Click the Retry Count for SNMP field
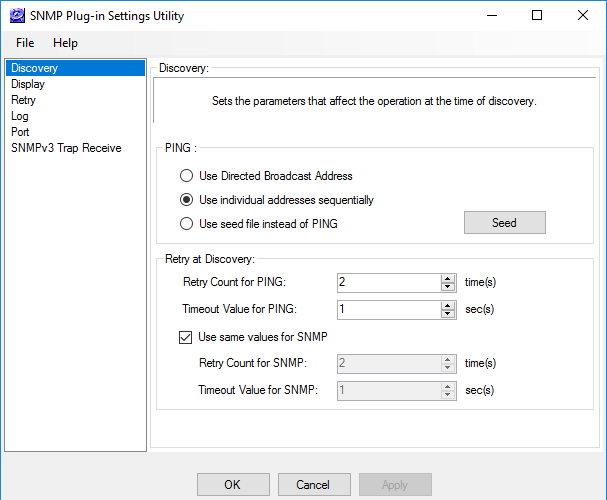The width and height of the screenshot is (607, 500). click(389, 364)
